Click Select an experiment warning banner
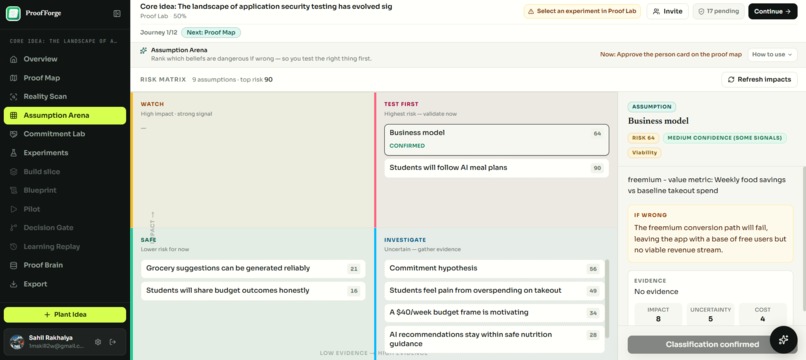Viewport: 806px width, 360px height. 582,11
